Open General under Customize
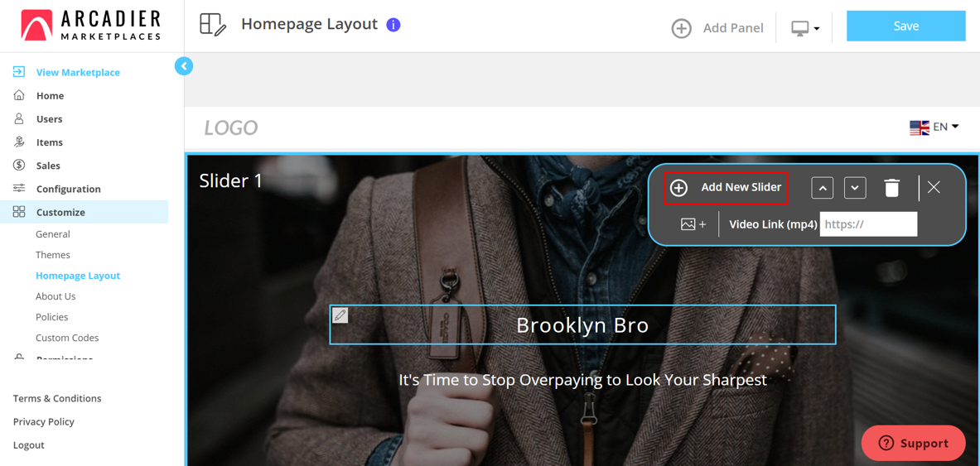This screenshot has height=466, width=980. [52, 234]
